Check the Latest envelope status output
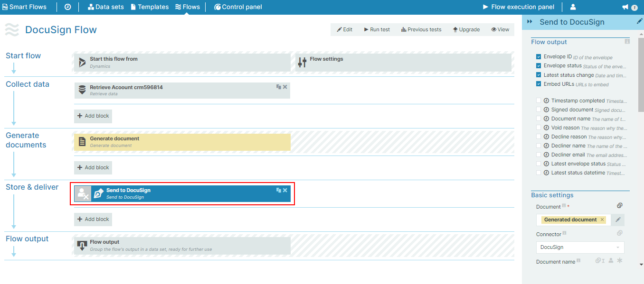Viewport: 644px width, 284px height. [539, 164]
